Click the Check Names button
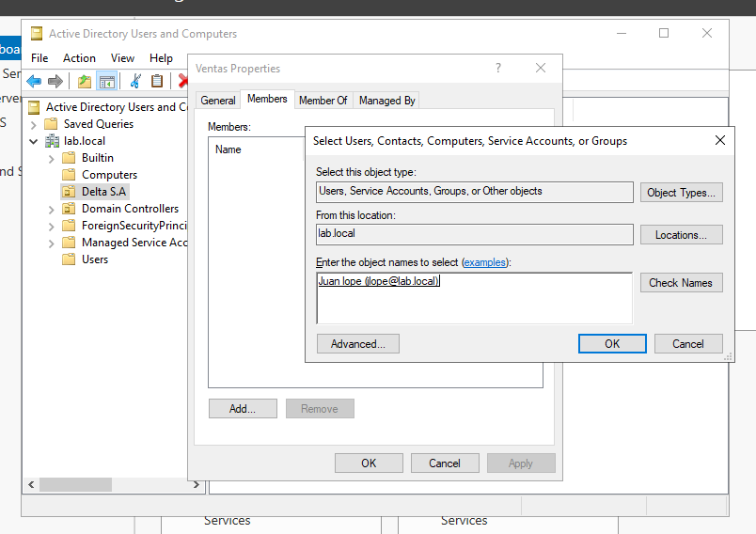Image resolution: width=756 pixels, height=534 pixels. click(x=681, y=283)
